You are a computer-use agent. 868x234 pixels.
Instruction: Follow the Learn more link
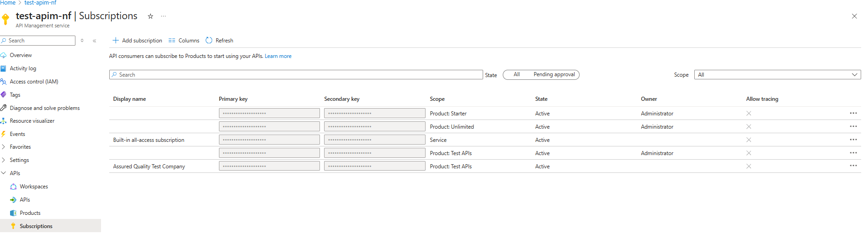pyautogui.click(x=278, y=56)
